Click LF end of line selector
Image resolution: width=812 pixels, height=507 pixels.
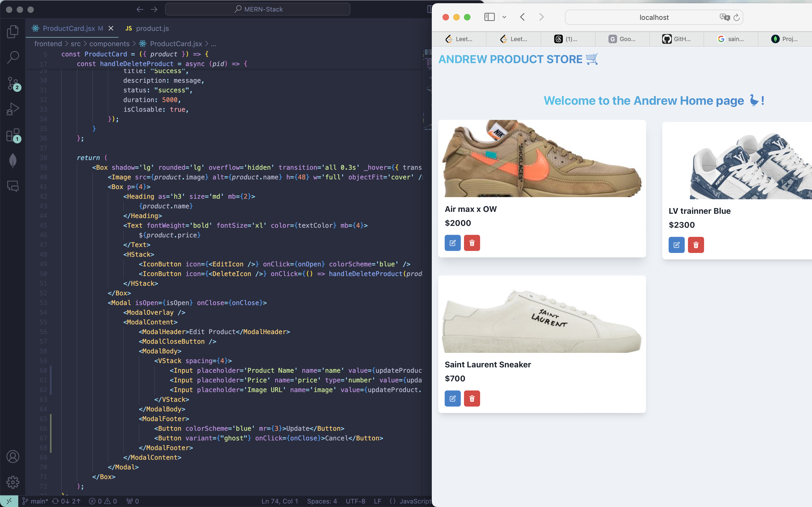pyautogui.click(x=378, y=501)
